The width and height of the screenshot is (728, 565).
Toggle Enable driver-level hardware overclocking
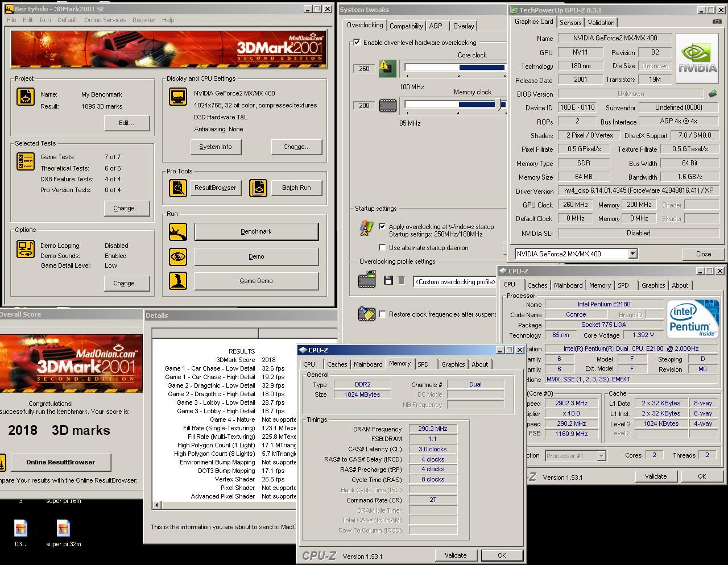pyautogui.click(x=357, y=43)
